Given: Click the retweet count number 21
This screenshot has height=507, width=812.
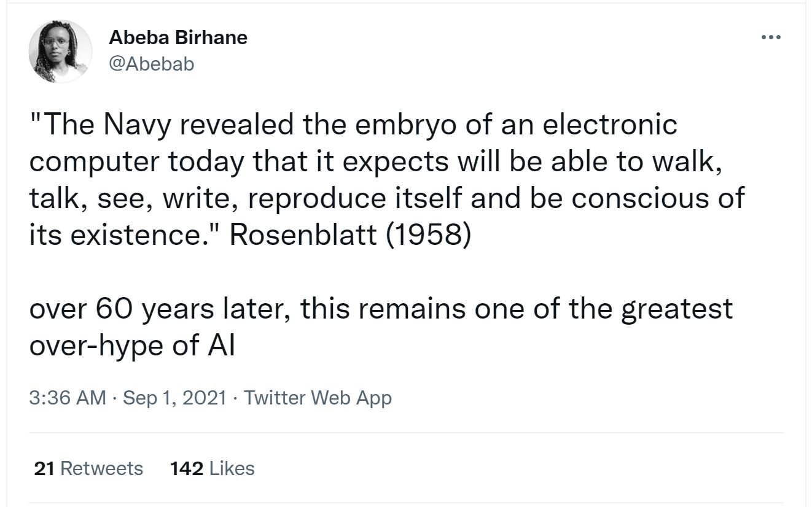Looking at the screenshot, I should (44, 469).
